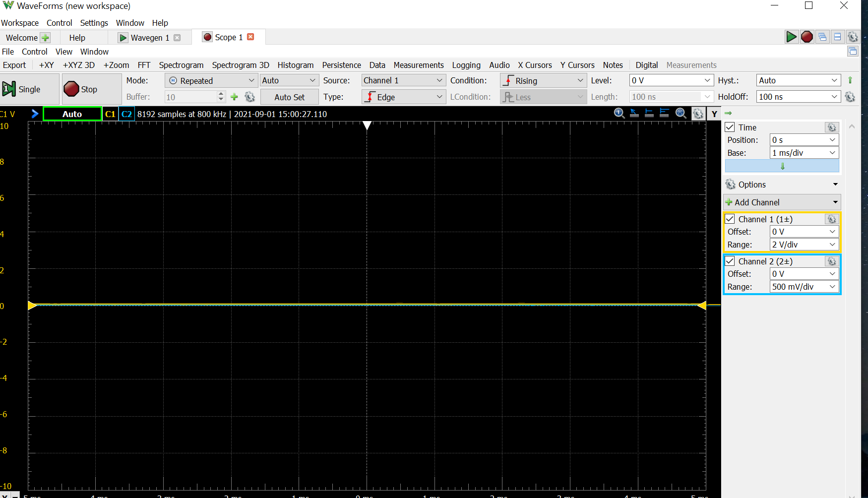
Task: Click the Stop button
Action: (92, 89)
